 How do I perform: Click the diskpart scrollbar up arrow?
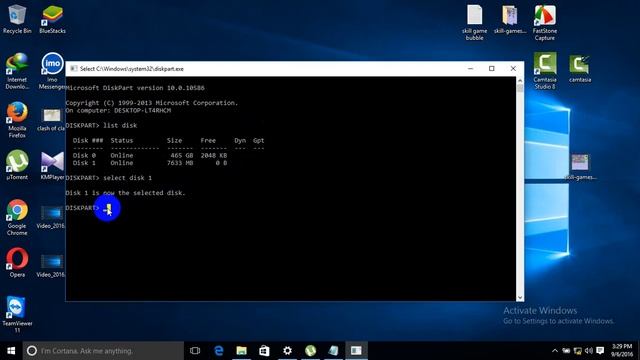520,81
